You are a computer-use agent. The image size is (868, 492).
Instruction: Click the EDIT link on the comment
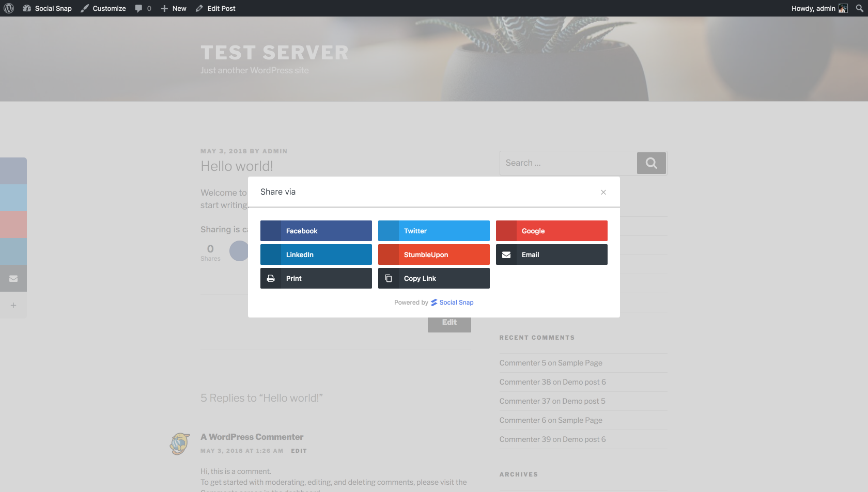point(299,451)
